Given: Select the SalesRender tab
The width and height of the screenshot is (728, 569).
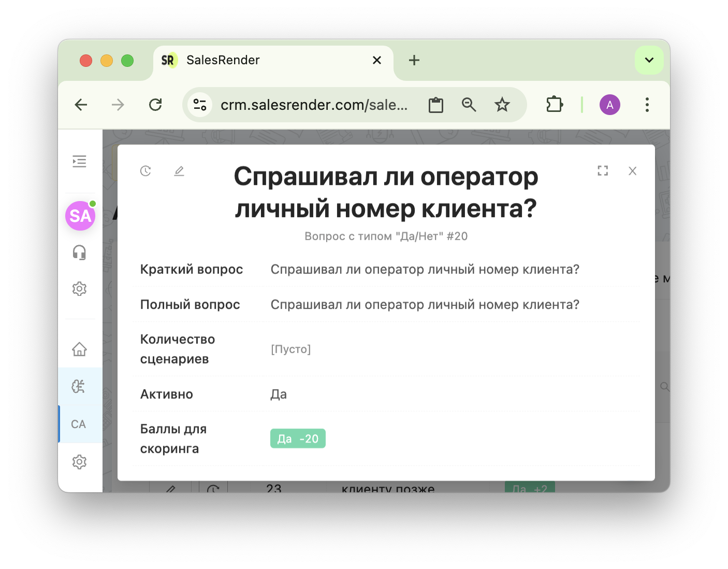Looking at the screenshot, I should pyautogui.click(x=273, y=61).
